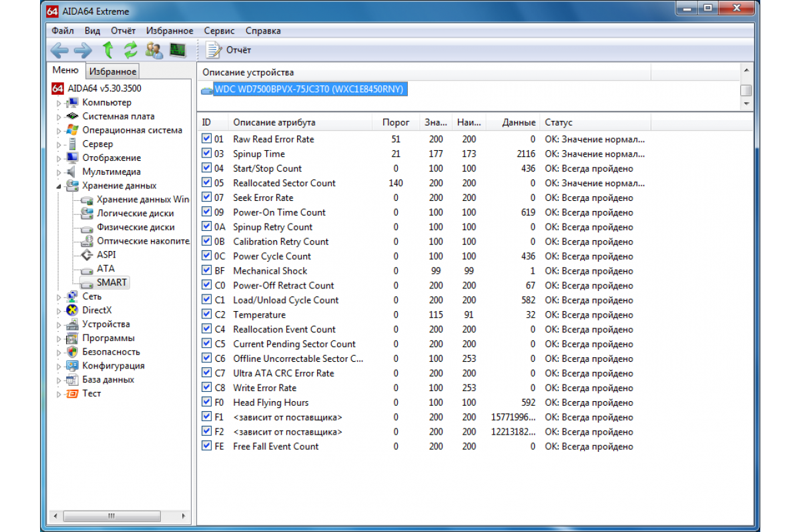Toggle the Reallocated Sector Count checkbox
This screenshot has height=532, width=801.
pyautogui.click(x=207, y=183)
